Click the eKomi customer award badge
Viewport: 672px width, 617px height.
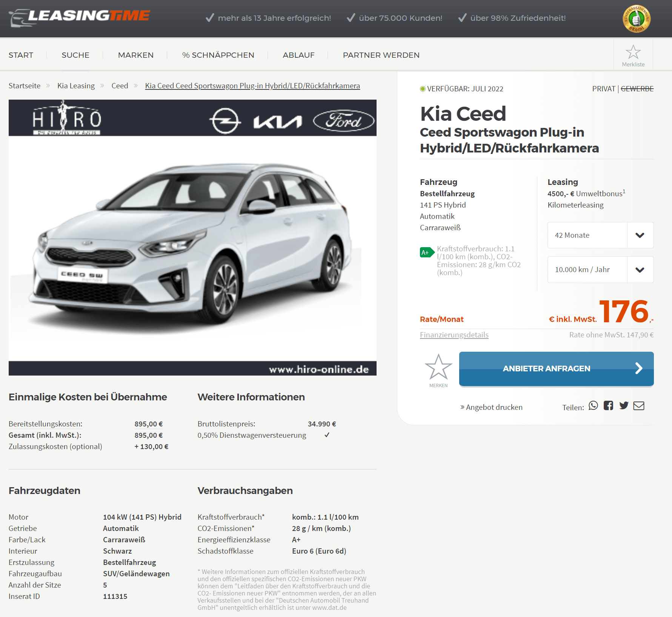click(x=637, y=18)
